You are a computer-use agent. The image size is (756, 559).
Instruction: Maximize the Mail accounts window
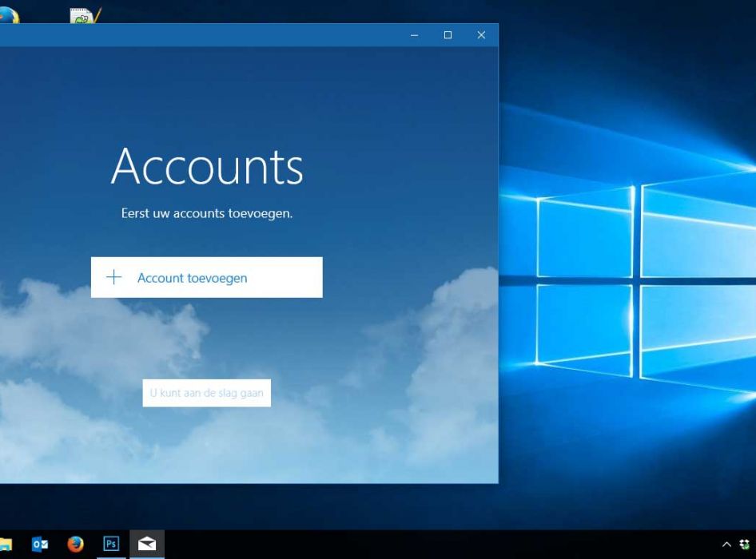click(x=448, y=35)
